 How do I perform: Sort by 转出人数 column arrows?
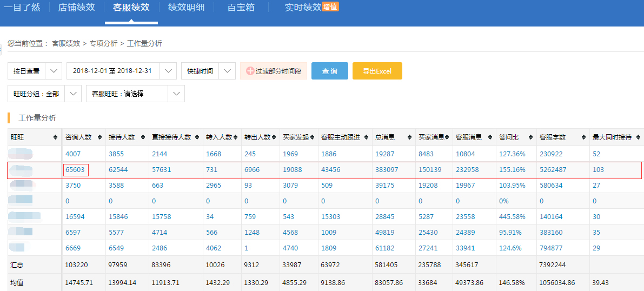pyautogui.click(x=274, y=138)
